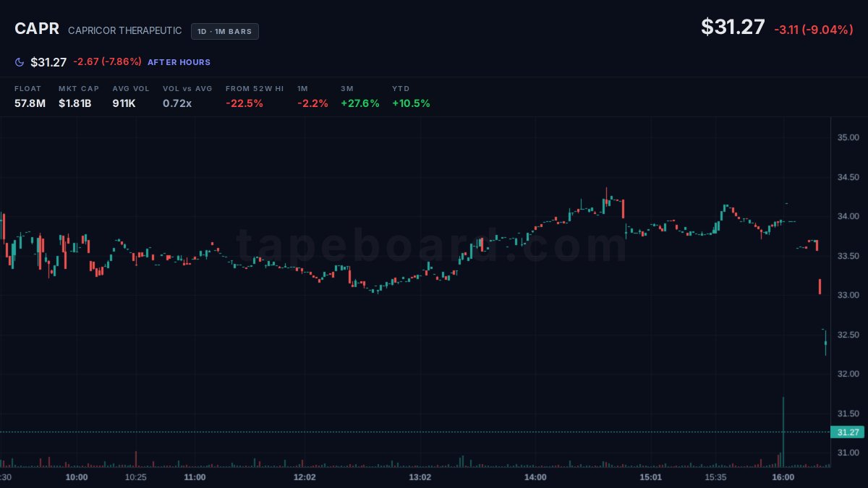The height and width of the screenshot is (488, 868).
Task: Click the 1D · 1M BARS badge
Action: 225,31
